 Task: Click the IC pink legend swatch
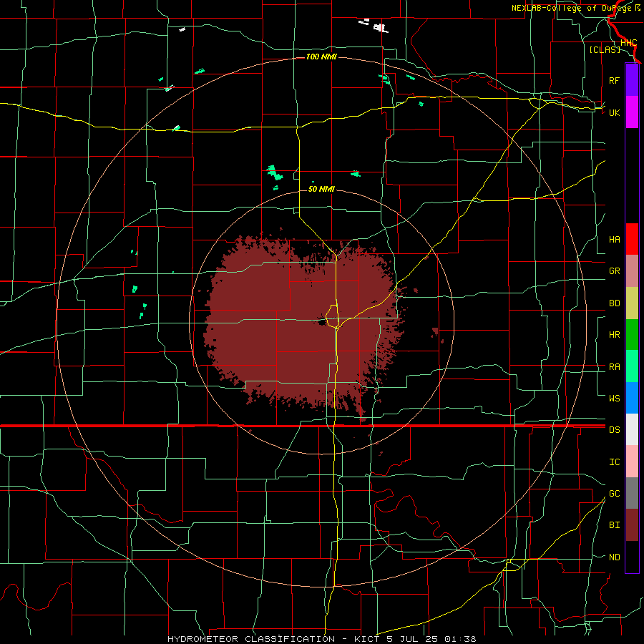pos(632,462)
